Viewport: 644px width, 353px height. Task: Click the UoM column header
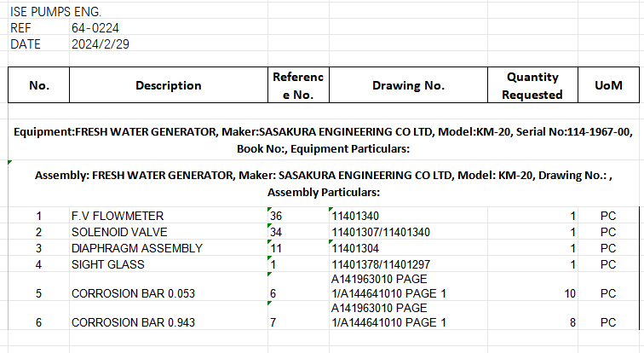coord(609,85)
